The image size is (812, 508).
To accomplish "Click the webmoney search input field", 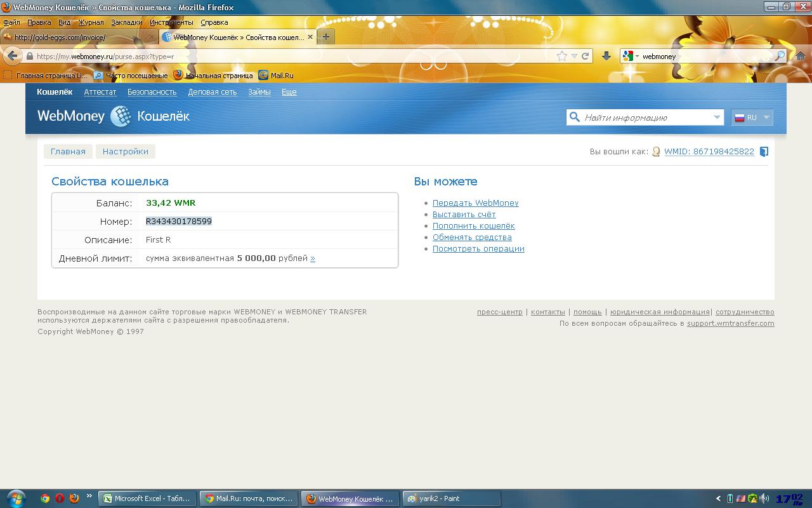I will pyautogui.click(x=707, y=56).
